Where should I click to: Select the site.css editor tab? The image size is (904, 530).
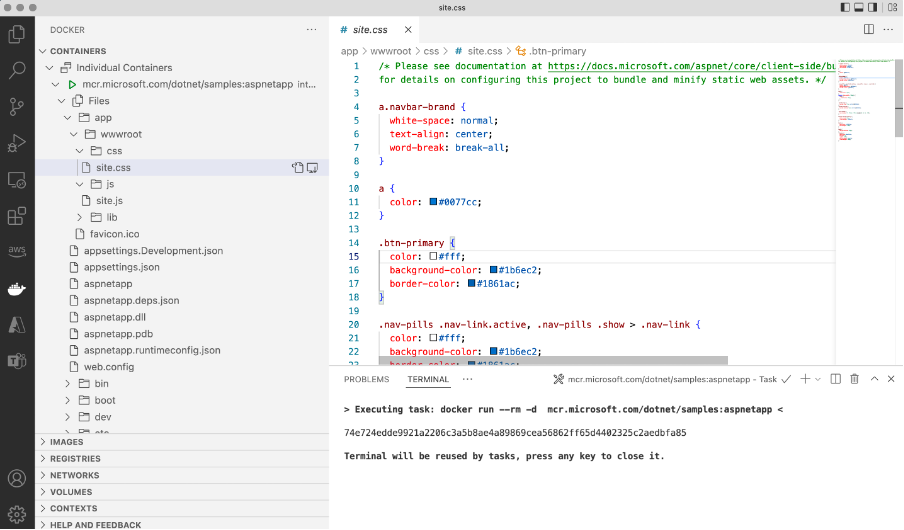369,30
